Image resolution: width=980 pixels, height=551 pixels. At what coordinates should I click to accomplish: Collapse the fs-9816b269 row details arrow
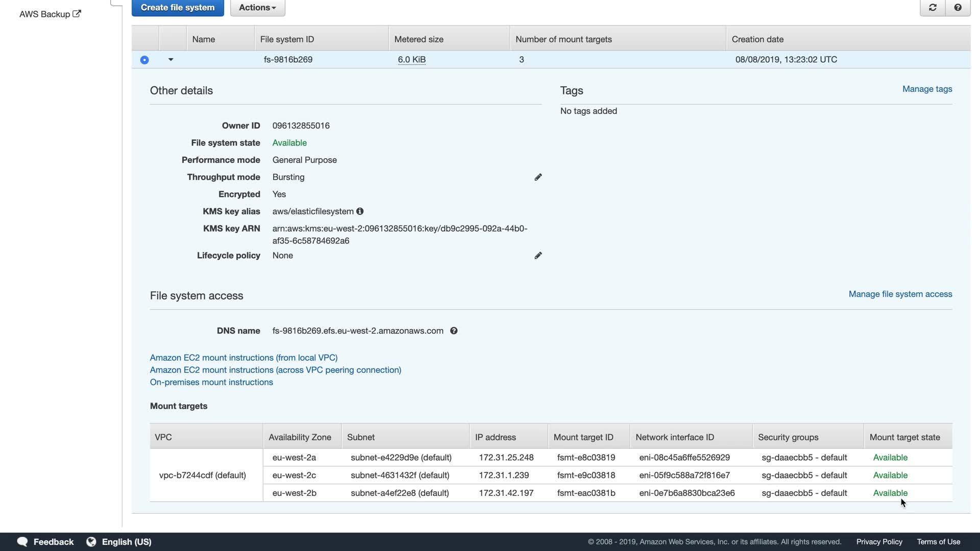pos(171,60)
